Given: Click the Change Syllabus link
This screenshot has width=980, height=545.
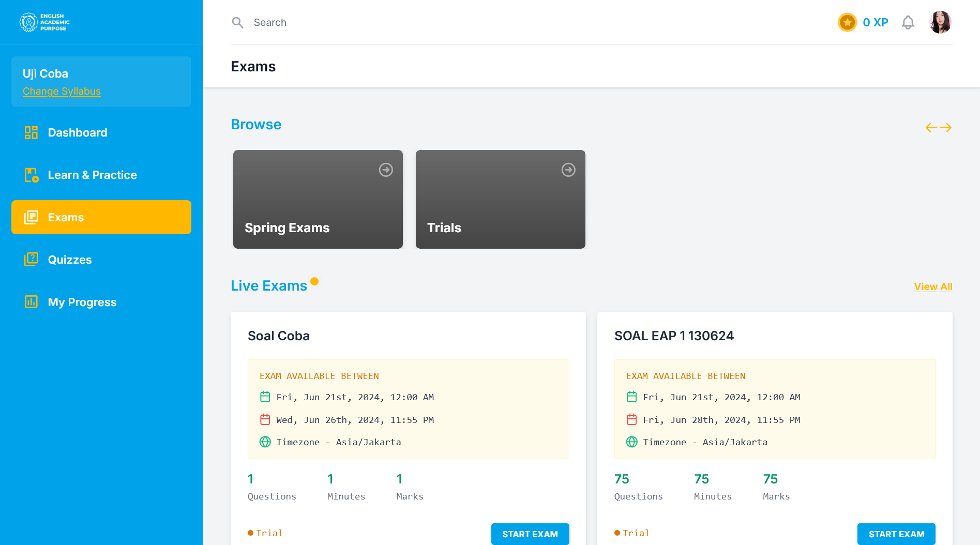Looking at the screenshot, I should 62,92.
